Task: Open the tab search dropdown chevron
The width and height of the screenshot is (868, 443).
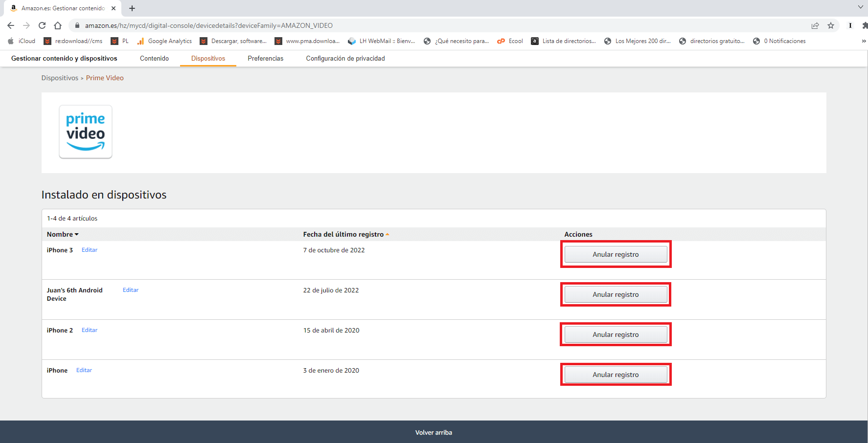Action: click(861, 7)
